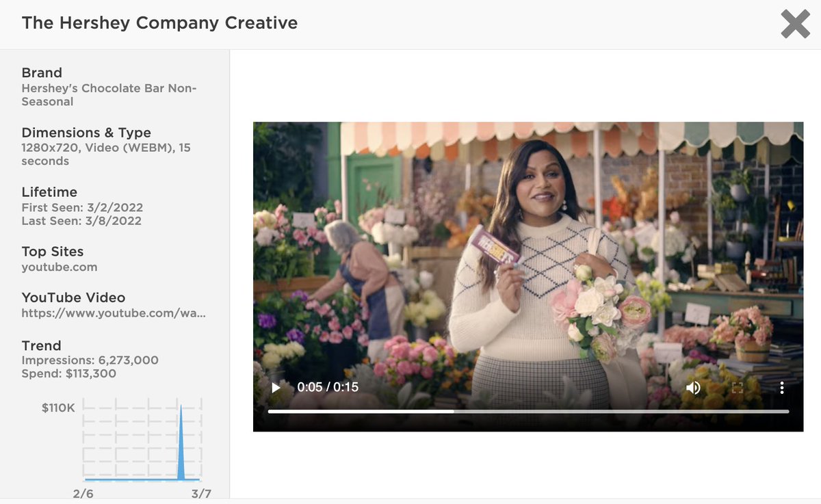Select the Impressions: 6,273,000 text
This screenshot has width=821, height=504.
pos(90,360)
